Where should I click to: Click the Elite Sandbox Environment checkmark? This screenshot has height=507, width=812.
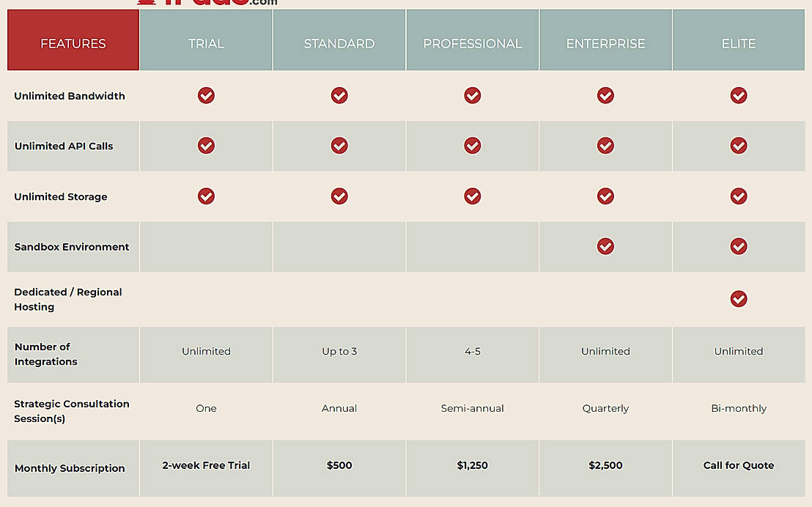[739, 247]
